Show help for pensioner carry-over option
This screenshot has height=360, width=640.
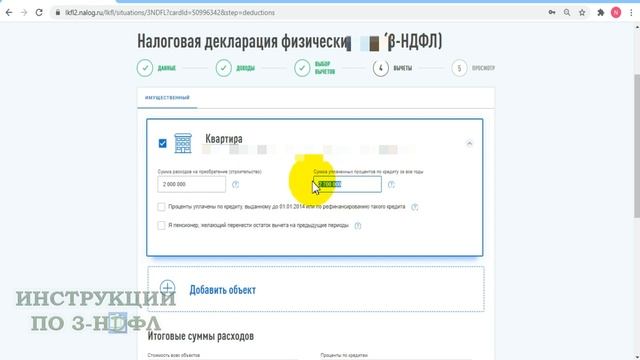tap(358, 226)
